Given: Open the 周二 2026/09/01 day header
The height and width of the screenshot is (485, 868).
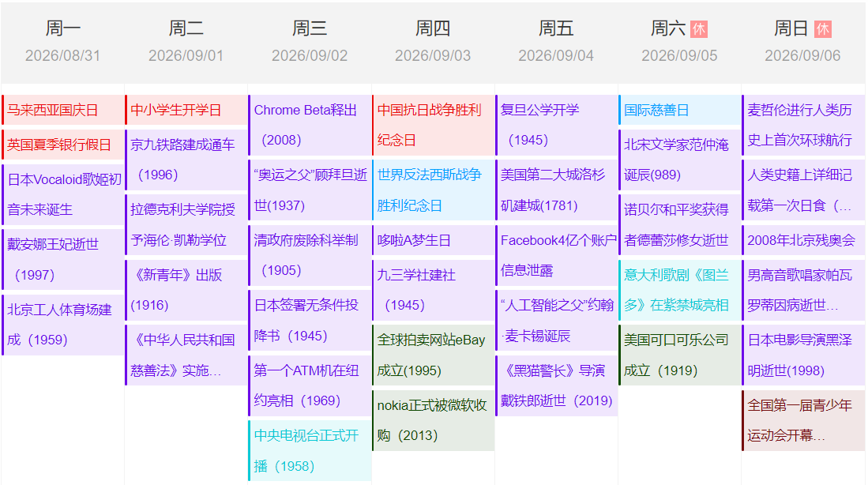Looking at the screenshot, I should (186, 41).
